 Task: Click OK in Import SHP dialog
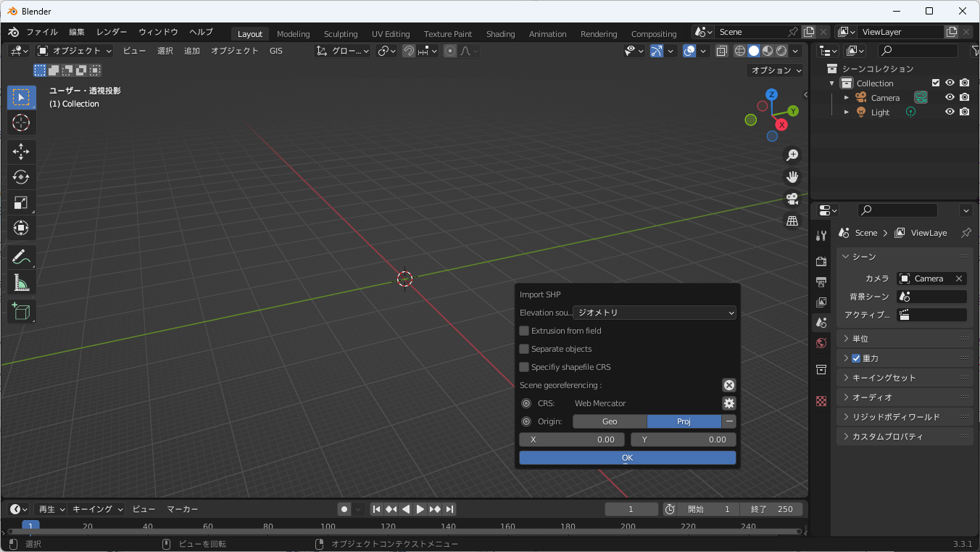pos(628,458)
